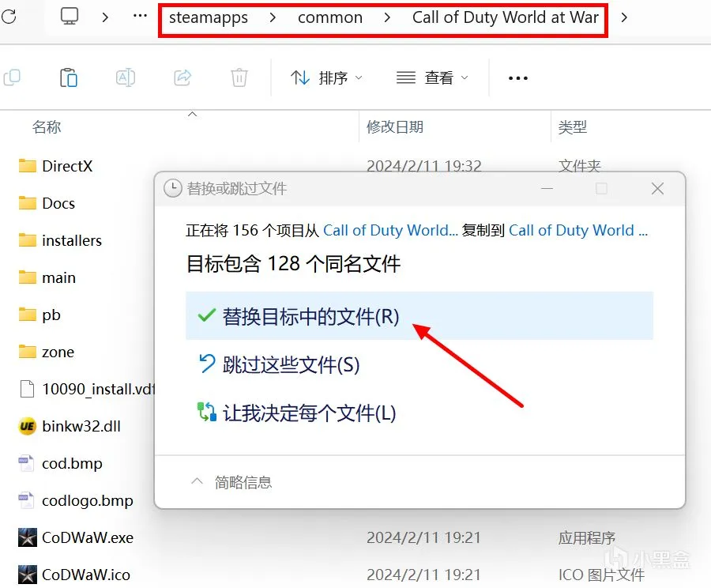The height and width of the screenshot is (588, 711).
Task: Click the delete trash icon
Action: (x=239, y=77)
